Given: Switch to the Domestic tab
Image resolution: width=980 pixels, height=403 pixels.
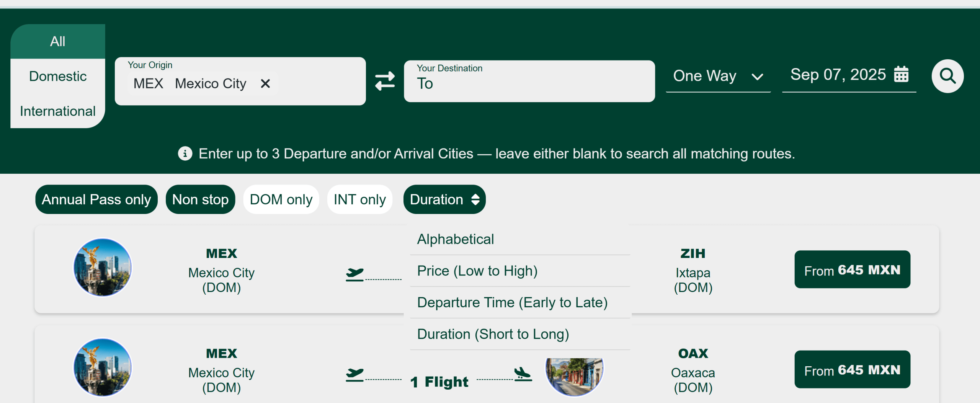Looking at the screenshot, I should [x=58, y=76].
